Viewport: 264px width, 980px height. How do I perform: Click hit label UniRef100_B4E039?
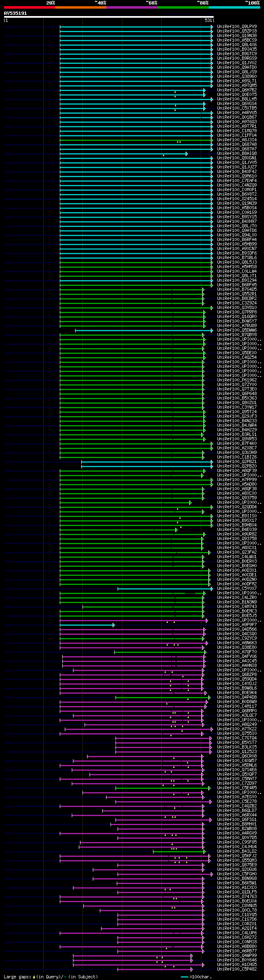click(x=237, y=530)
